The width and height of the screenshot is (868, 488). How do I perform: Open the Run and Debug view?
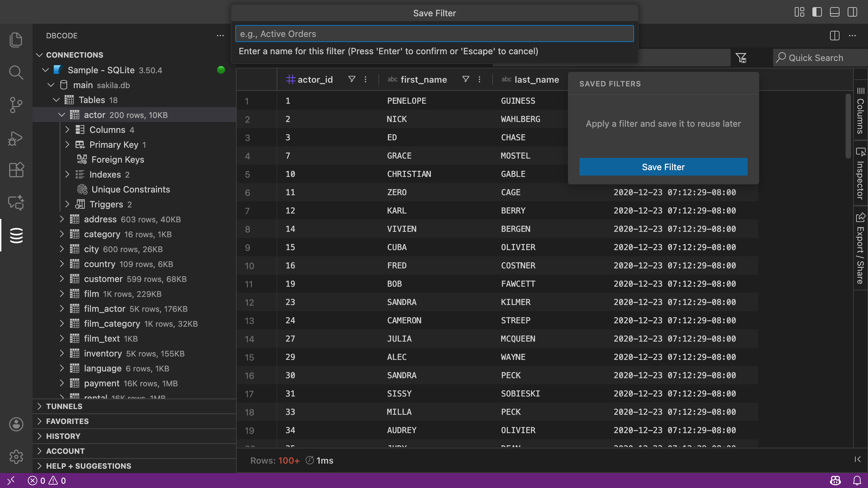[16, 138]
